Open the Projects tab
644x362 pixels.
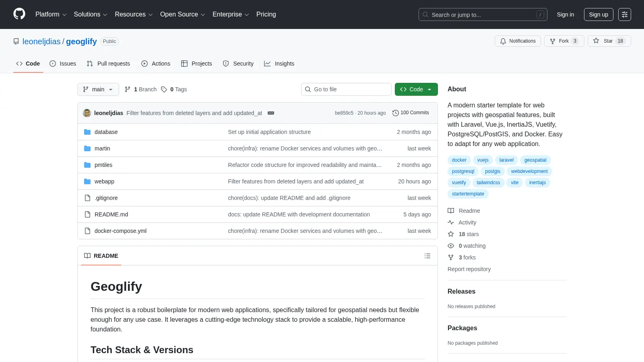196,64
